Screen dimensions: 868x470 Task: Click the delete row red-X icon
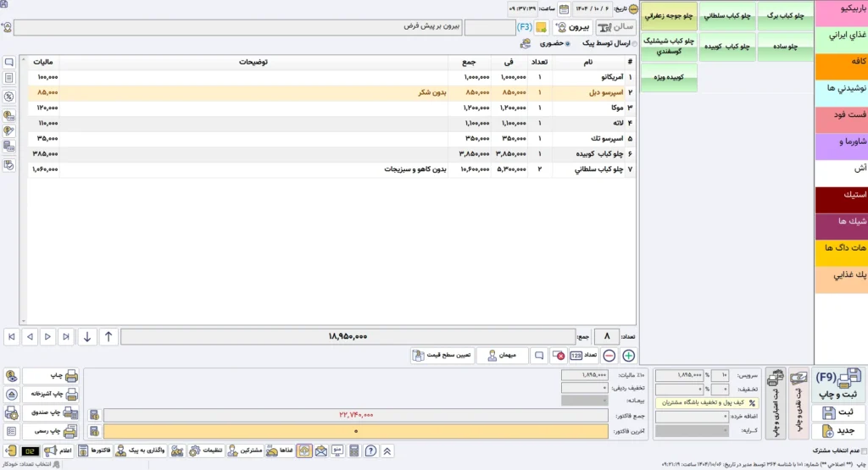coord(559,356)
